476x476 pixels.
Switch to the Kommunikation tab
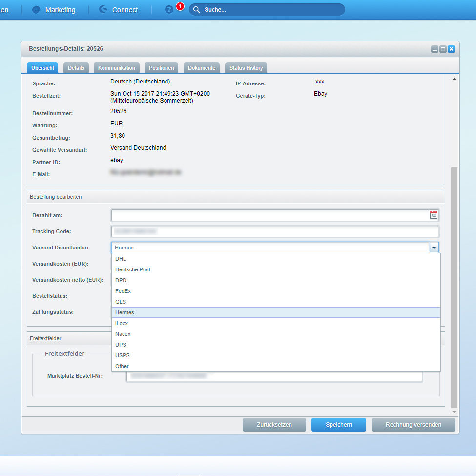[117, 68]
